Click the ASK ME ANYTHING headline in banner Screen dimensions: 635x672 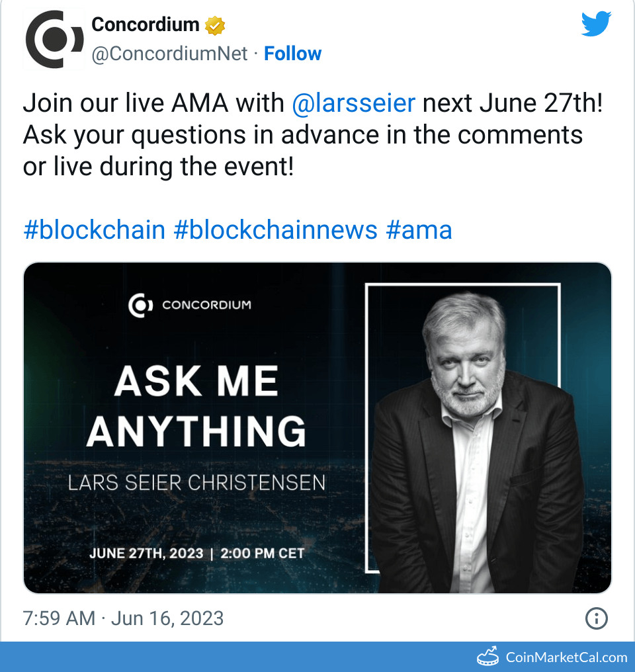196,405
